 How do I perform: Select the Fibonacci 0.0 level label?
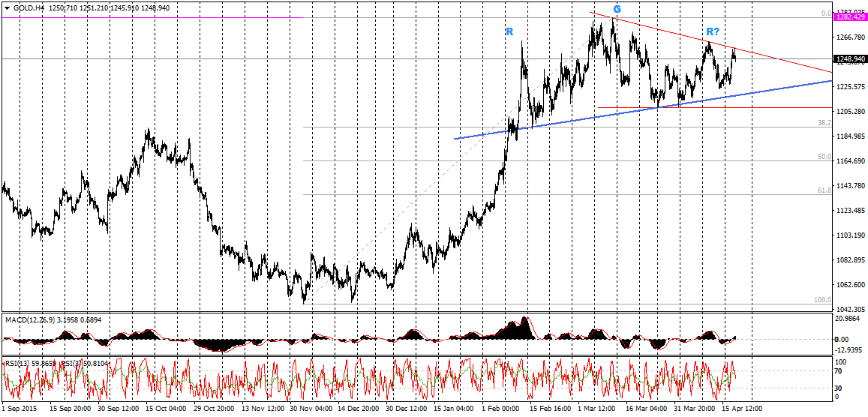coord(826,13)
